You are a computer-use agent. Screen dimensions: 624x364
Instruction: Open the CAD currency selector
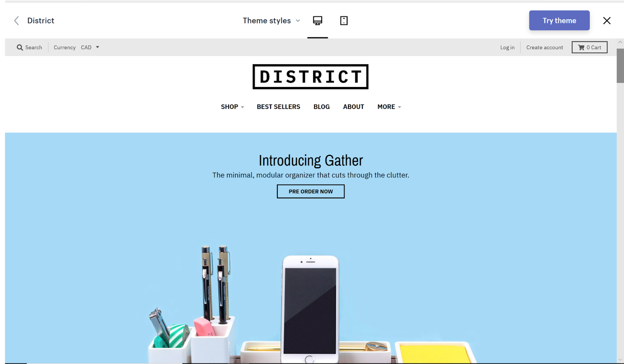click(90, 48)
